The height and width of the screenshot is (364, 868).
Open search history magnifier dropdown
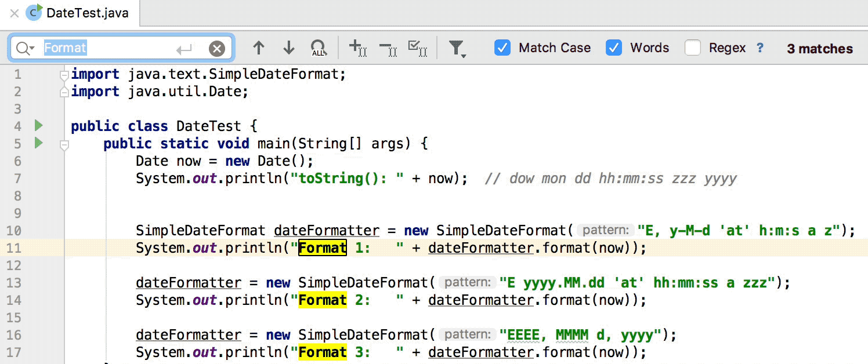26,48
